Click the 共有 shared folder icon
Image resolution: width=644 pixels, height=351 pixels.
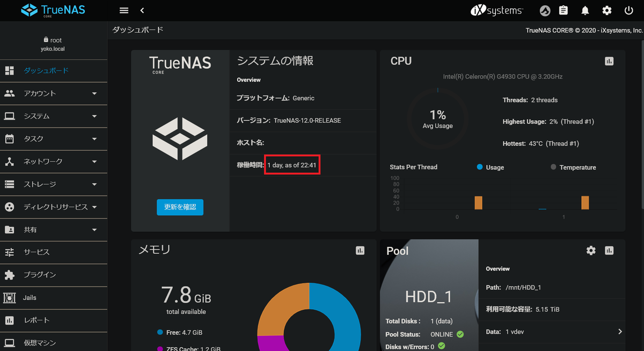pos(10,230)
